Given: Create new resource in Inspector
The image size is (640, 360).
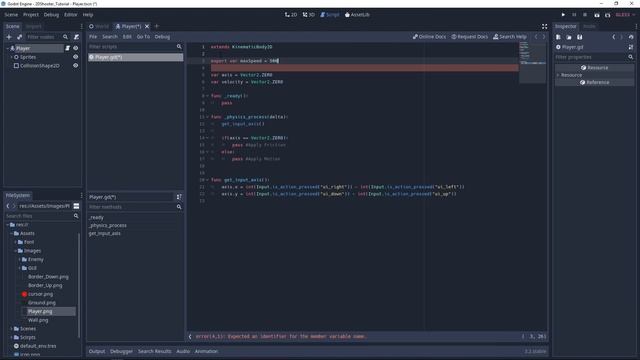Looking at the screenshot, I should point(558,37).
